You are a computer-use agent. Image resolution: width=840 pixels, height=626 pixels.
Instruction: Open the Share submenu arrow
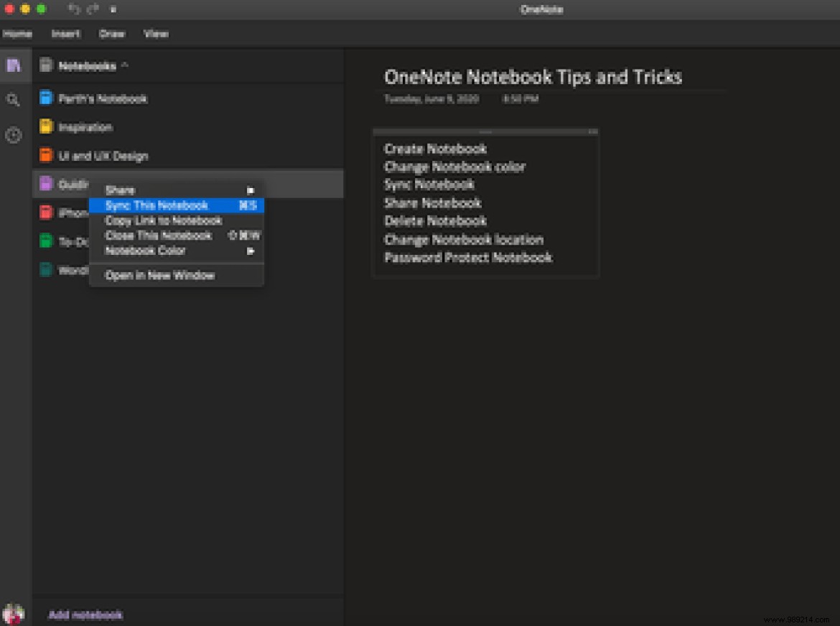pyautogui.click(x=251, y=190)
